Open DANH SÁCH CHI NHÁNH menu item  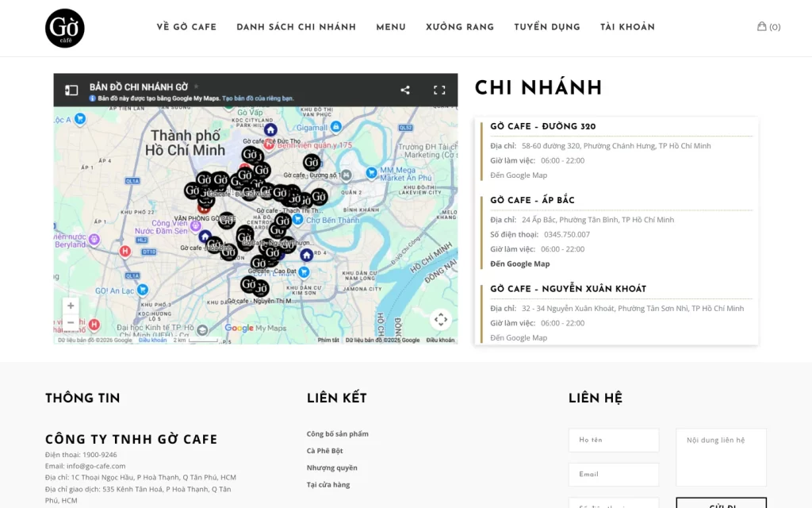[x=297, y=27]
